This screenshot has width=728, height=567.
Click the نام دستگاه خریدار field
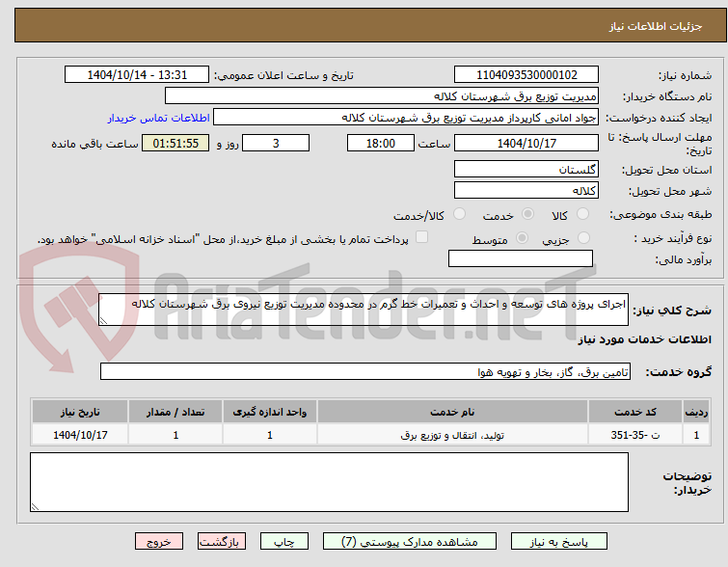click(x=382, y=96)
